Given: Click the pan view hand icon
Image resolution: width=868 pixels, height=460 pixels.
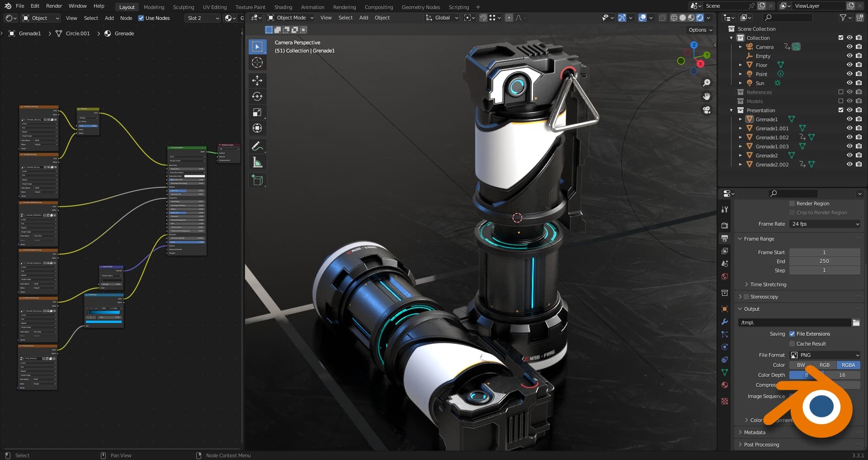Looking at the screenshot, I should click(x=707, y=96).
